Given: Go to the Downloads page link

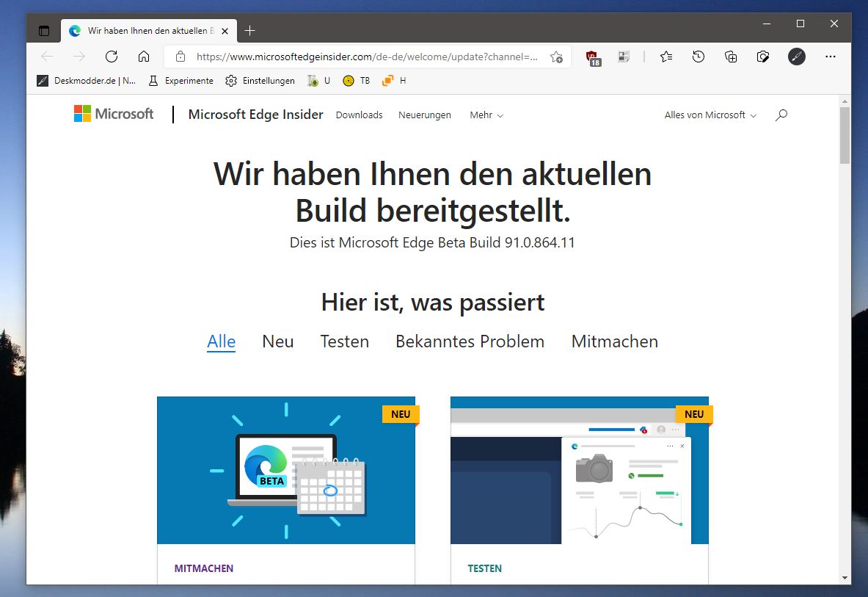Looking at the screenshot, I should pos(360,115).
